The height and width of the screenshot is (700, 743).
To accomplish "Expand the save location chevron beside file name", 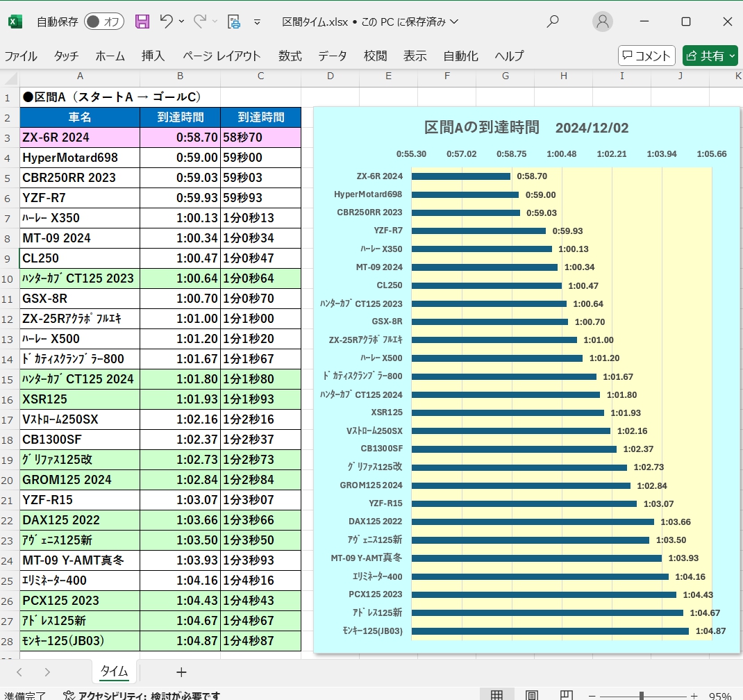I will [454, 22].
